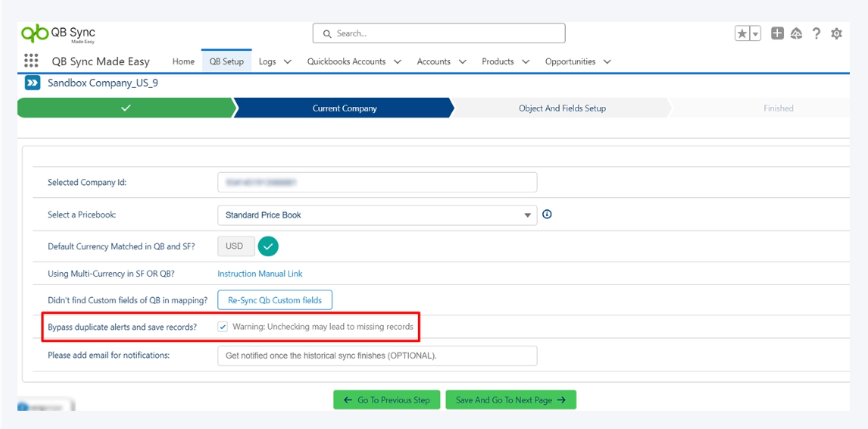Open the Select a Pricebook dropdown
The image size is (868, 429).
377,215
